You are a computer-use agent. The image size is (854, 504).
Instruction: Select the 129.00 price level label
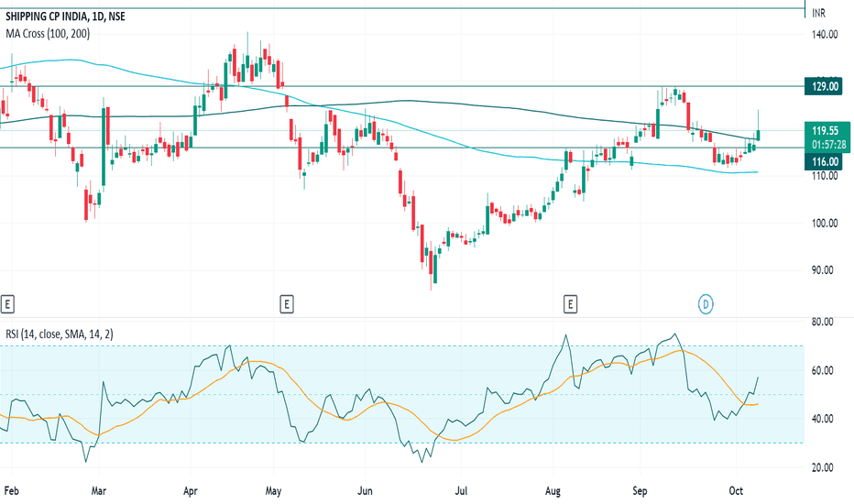click(825, 86)
